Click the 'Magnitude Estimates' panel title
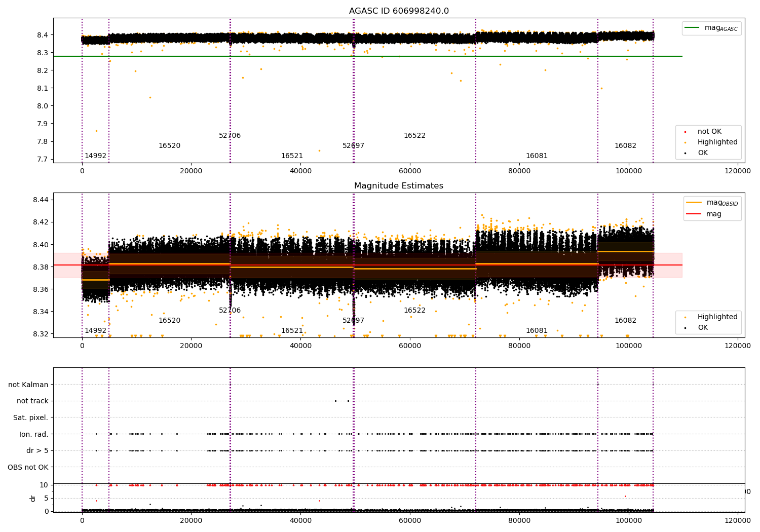760x532 pixels. tap(399, 186)
